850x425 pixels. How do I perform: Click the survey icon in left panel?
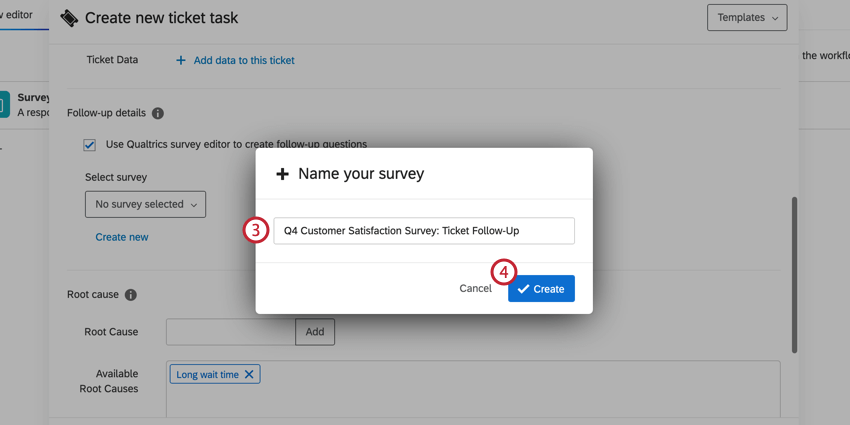[4, 104]
